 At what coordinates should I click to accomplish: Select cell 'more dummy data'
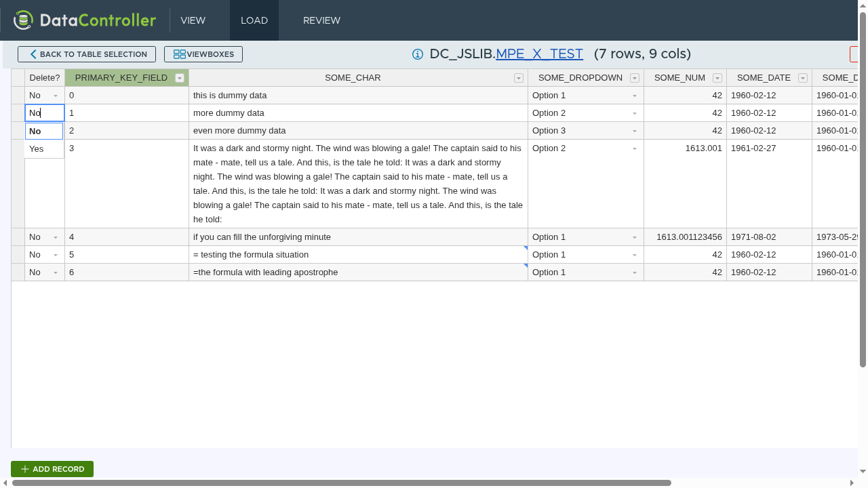point(358,113)
